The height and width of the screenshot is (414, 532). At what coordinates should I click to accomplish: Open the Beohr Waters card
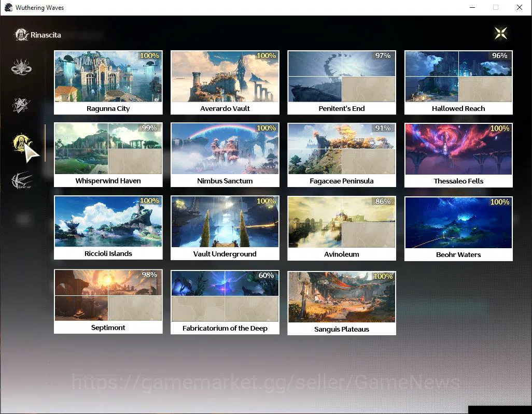point(458,229)
